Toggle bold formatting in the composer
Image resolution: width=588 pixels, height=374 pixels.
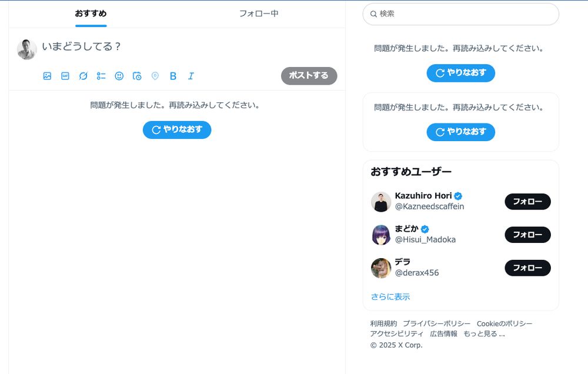pyautogui.click(x=173, y=76)
